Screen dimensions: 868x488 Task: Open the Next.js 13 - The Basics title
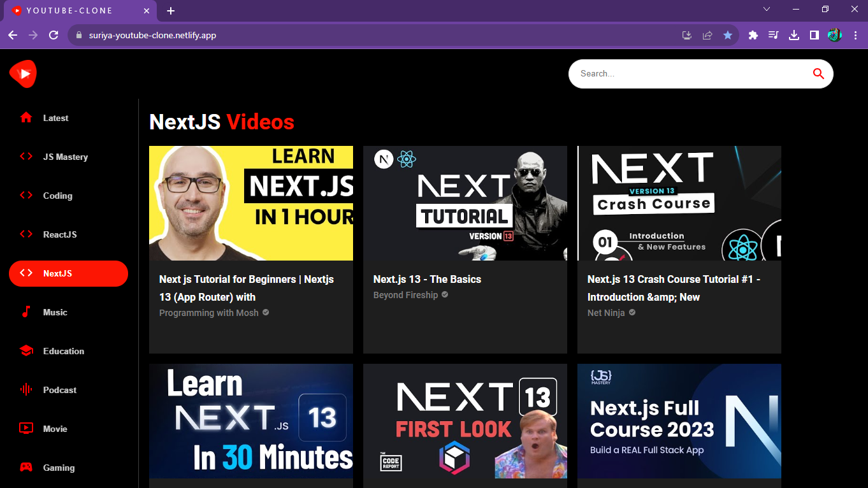pos(427,279)
